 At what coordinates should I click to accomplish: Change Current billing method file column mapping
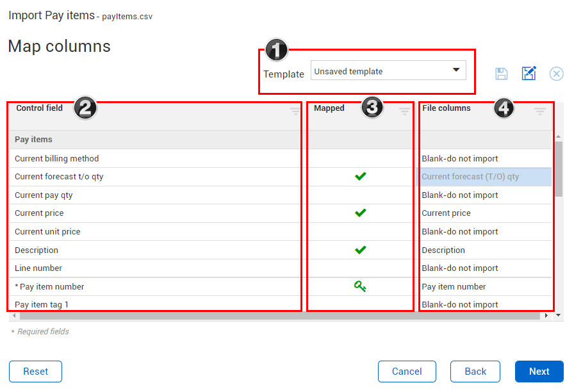click(484, 158)
